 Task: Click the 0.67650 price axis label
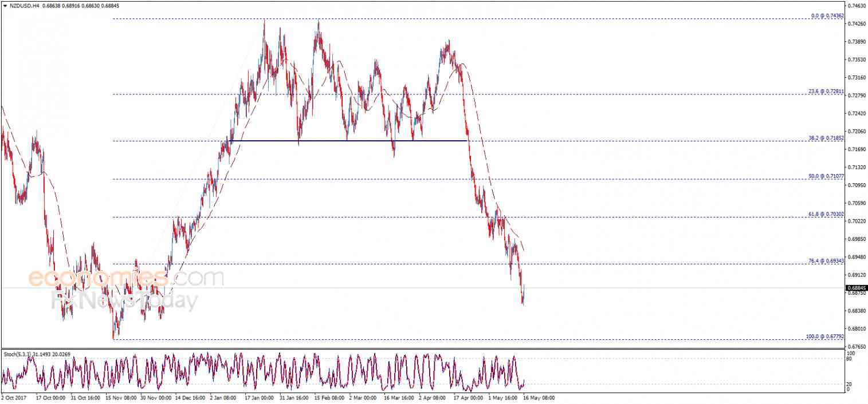[856, 347]
